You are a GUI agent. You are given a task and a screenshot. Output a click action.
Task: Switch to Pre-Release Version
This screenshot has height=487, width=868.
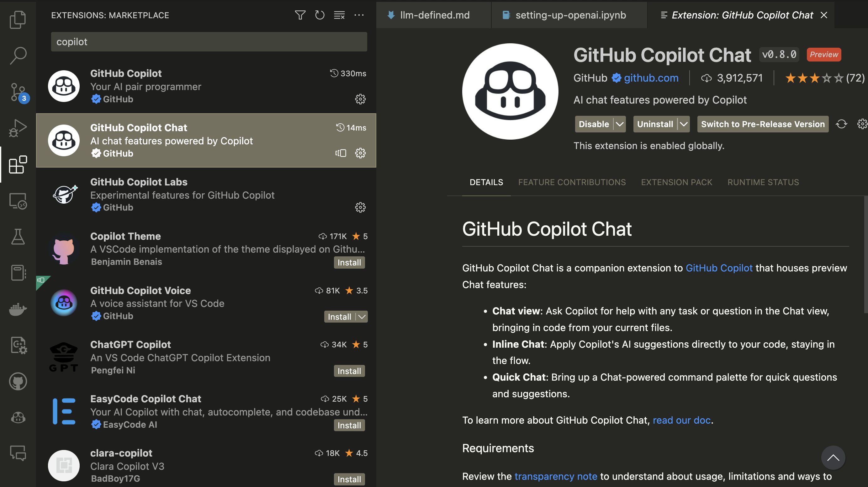763,124
